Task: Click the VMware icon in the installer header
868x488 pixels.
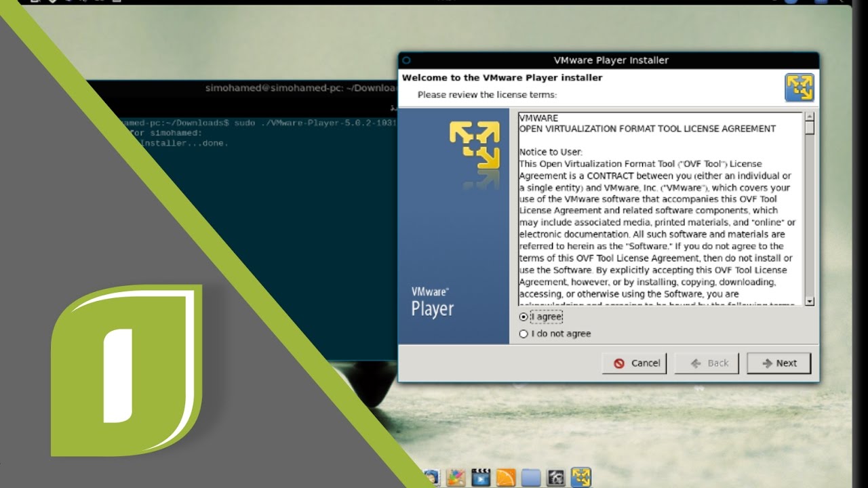Action: coord(799,88)
